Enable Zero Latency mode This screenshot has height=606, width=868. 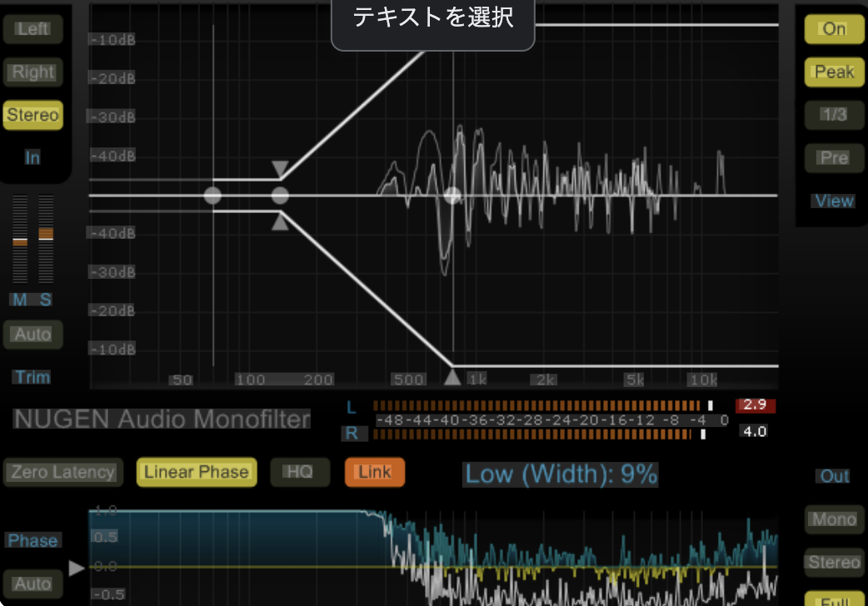pyautogui.click(x=62, y=472)
